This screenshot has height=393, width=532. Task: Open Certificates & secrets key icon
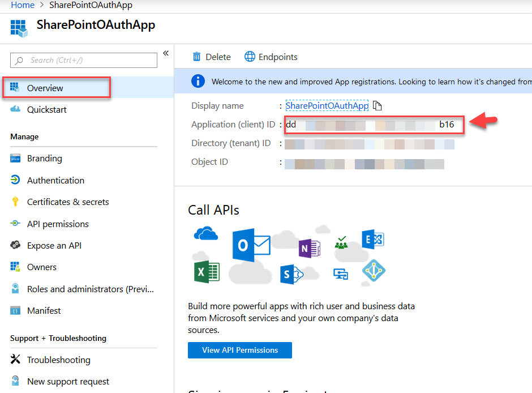pyautogui.click(x=15, y=202)
